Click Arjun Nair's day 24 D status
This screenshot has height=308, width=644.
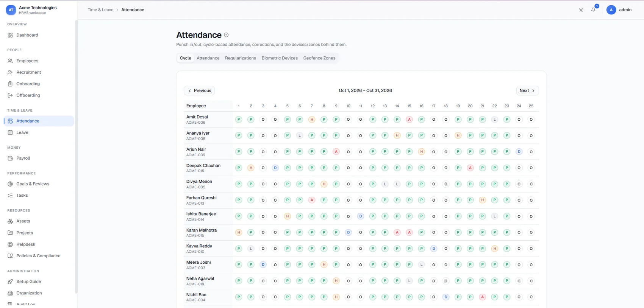[x=519, y=152]
